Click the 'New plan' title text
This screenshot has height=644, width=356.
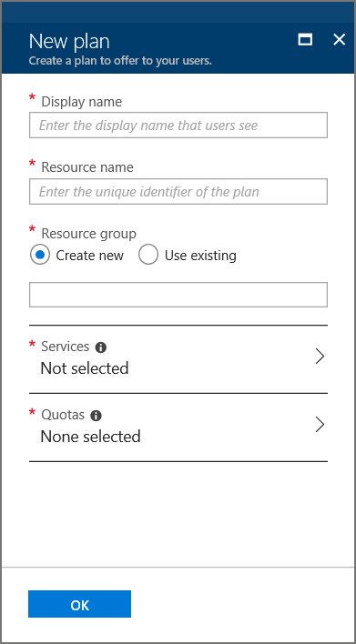point(69,42)
